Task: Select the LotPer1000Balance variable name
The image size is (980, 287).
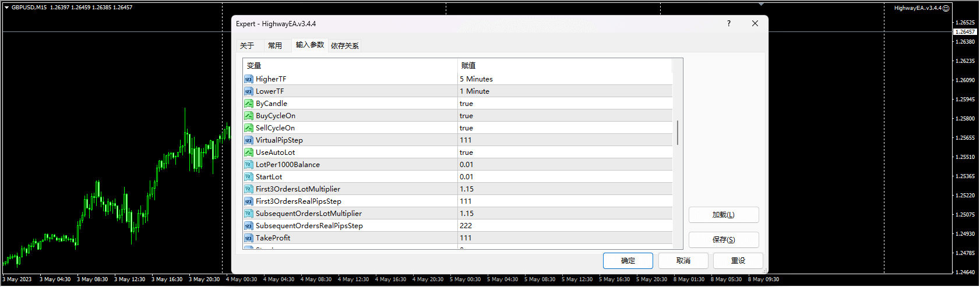Action: [x=288, y=165]
